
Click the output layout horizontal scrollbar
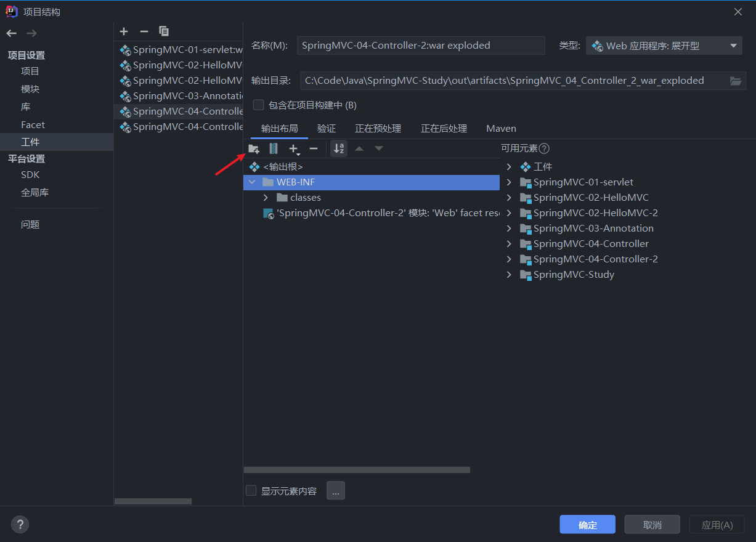(x=357, y=470)
